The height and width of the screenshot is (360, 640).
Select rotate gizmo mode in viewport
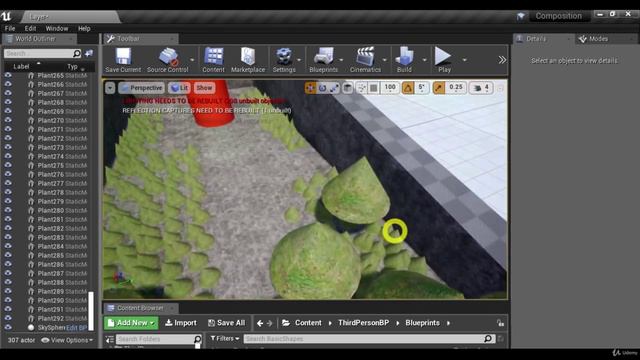click(322, 88)
